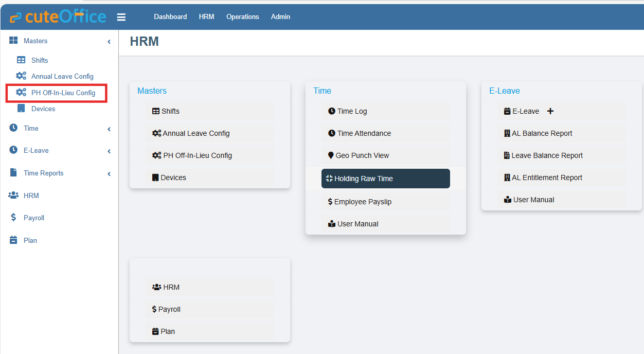
Task: Open Geo Punch View link
Action: tap(362, 155)
